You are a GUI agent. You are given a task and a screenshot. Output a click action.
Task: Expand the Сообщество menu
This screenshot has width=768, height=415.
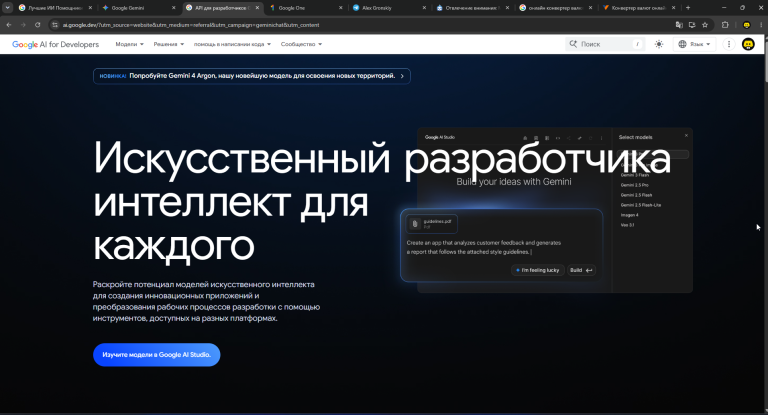click(301, 44)
